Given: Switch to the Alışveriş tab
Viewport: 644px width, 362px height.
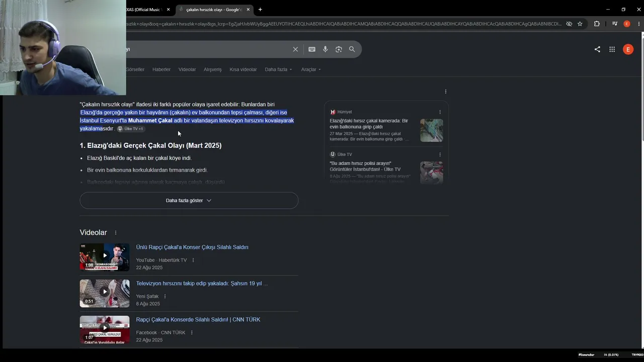Looking at the screenshot, I should click(212, 69).
